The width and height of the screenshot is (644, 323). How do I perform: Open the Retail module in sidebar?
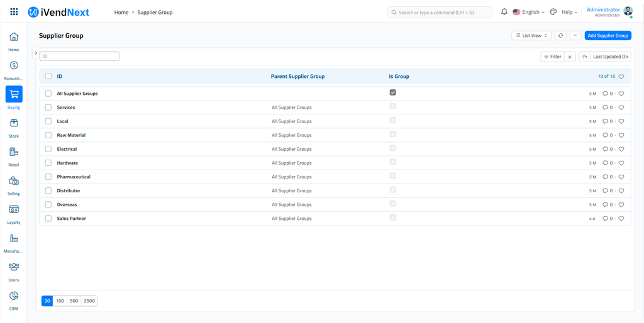14,156
